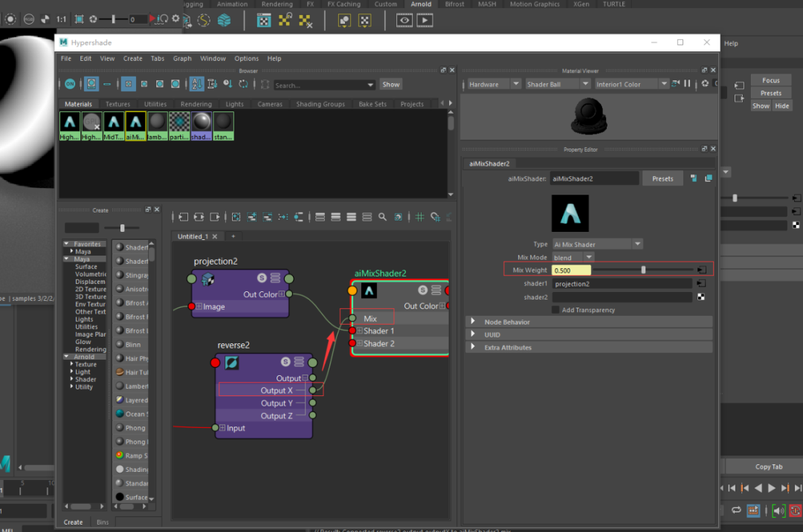This screenshot has height=532, width=803.
Task: Open the Create menu in Hypershade
Action: click(132, 58)
